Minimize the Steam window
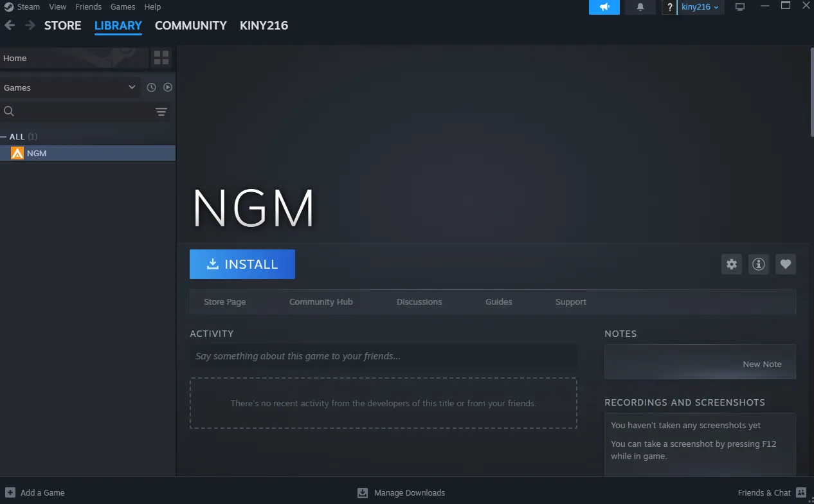Screen dimensions: 814x504 coord(764,6)
